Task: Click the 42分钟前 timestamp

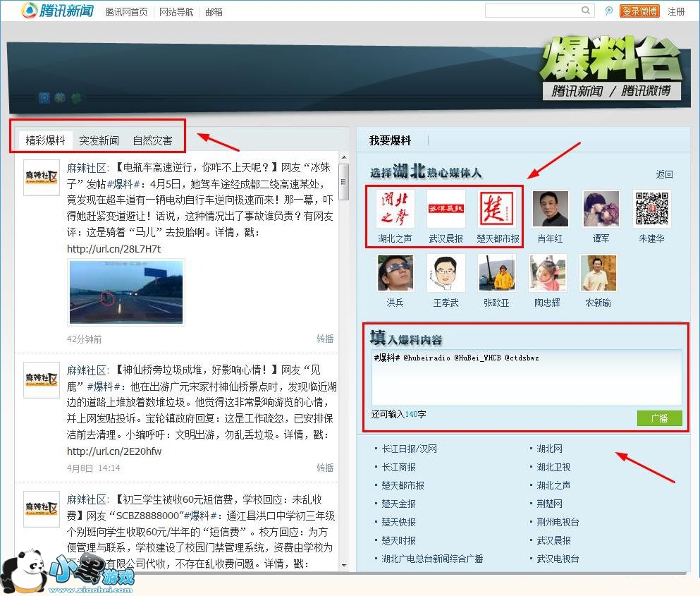Action: 84,339
